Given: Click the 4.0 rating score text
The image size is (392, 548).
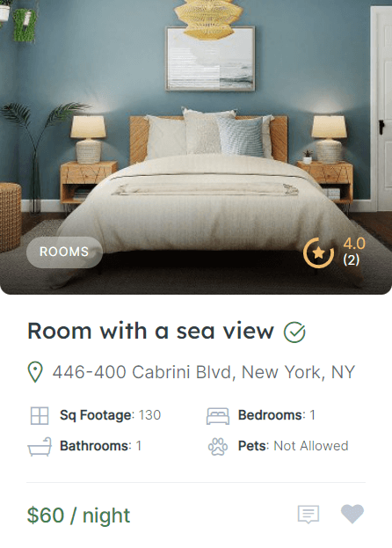Looking at the screenshot, I should click(354, 244).
